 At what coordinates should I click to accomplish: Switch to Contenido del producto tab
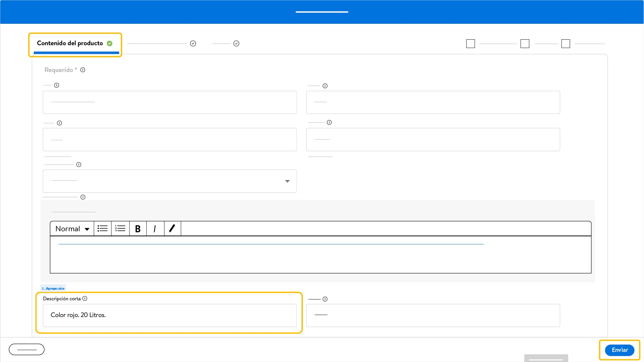pyautogui.click(x=70, y=43)
